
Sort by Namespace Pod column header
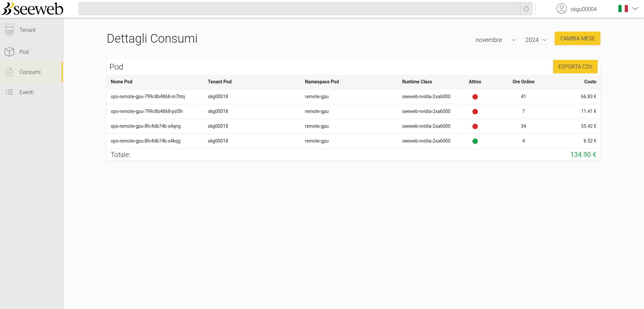(x=322, y=82)
